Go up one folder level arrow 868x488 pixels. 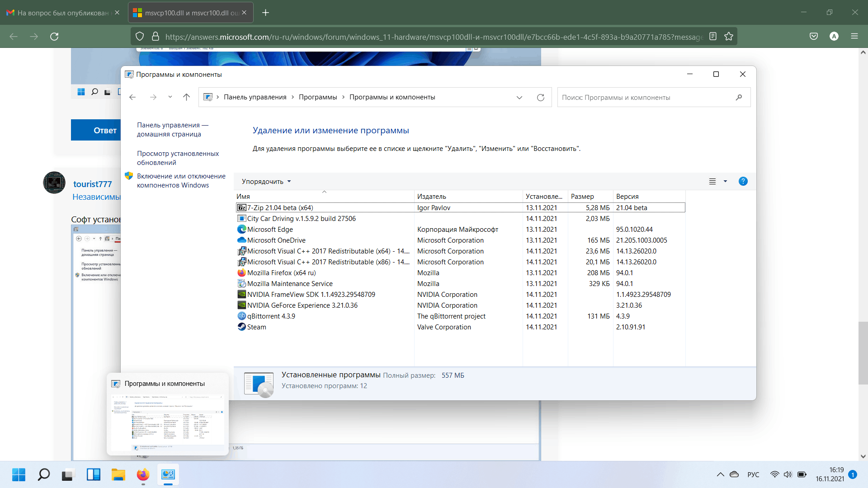click(186, 97)
